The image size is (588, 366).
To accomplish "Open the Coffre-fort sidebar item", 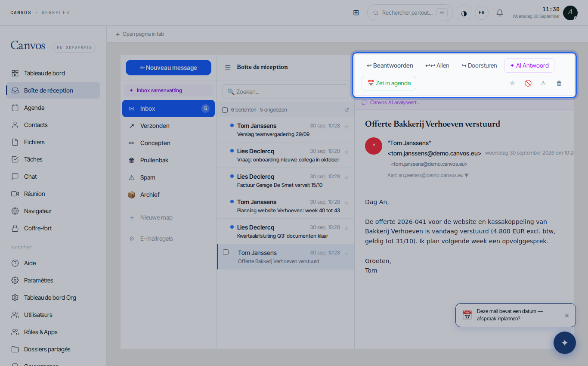I will tap(53, 228).
